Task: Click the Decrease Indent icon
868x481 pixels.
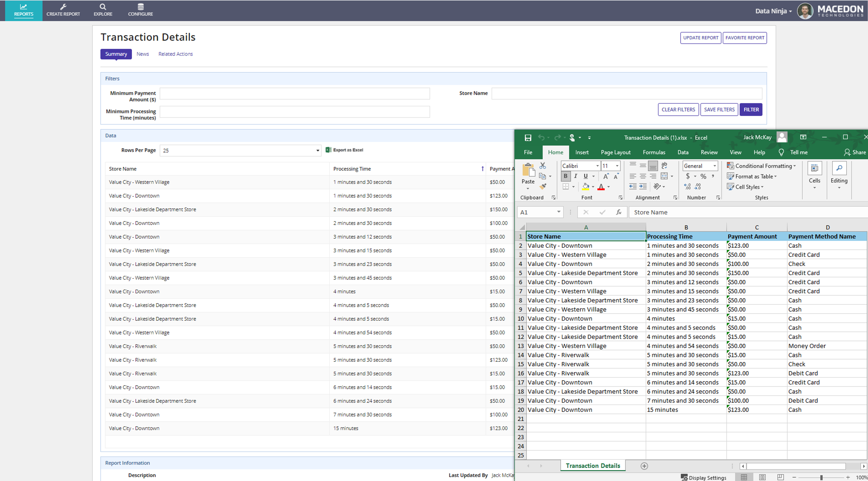Action: tap(633, 186)
